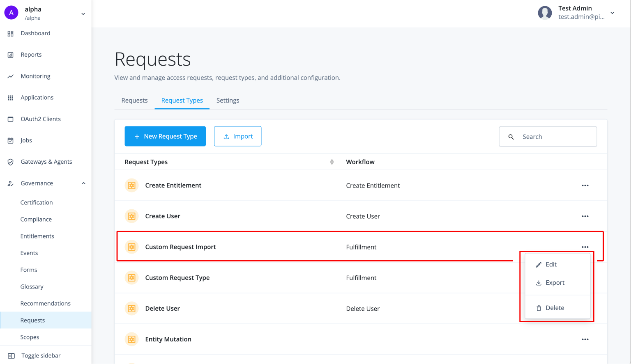Image resolution: width=631 pixels, height=364 pixels.
Task: Click the Jobs calendar icon
Action: tap(11, 140)
